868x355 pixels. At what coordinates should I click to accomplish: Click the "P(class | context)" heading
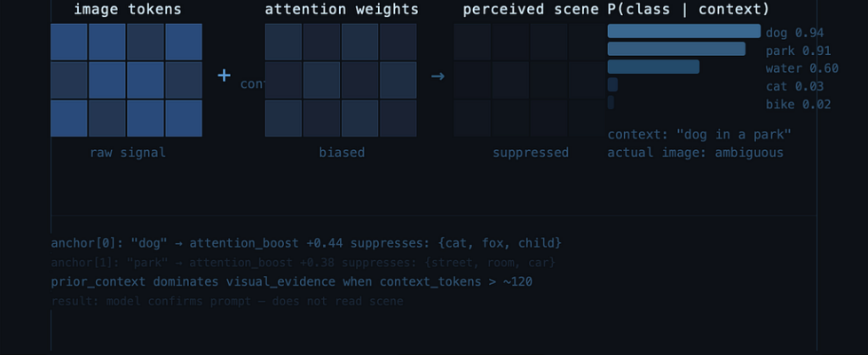688,10
